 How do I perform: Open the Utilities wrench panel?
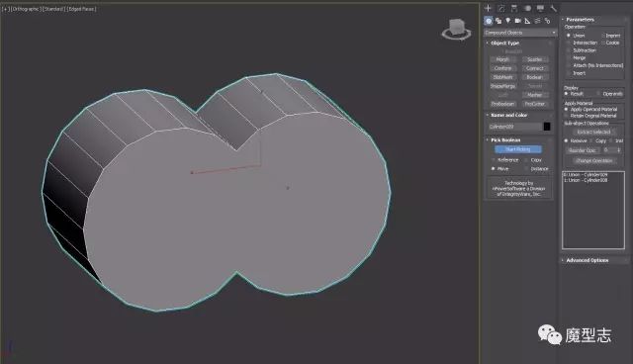tap(554, 8)
